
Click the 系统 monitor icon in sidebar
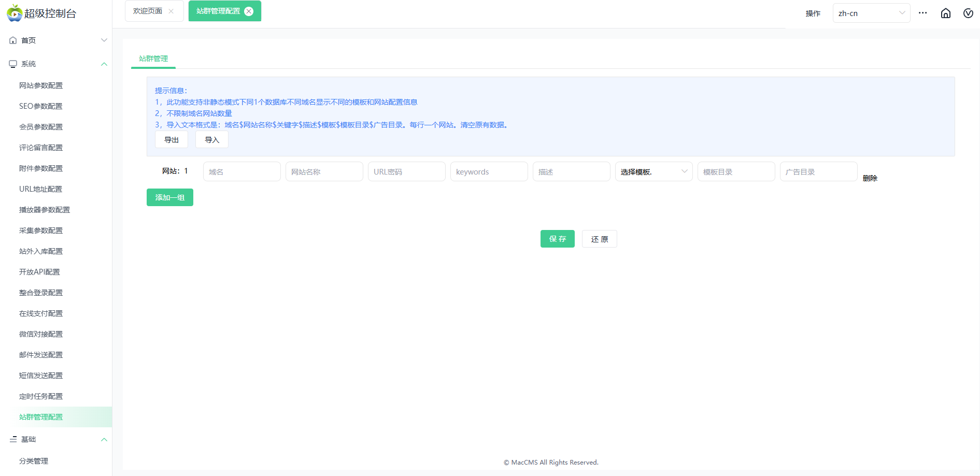13,64
